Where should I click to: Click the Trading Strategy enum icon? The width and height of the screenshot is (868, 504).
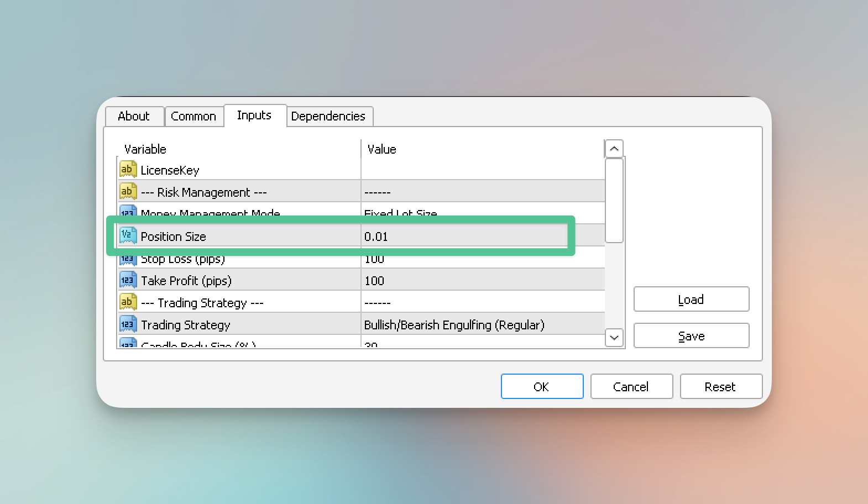(128, 324)
